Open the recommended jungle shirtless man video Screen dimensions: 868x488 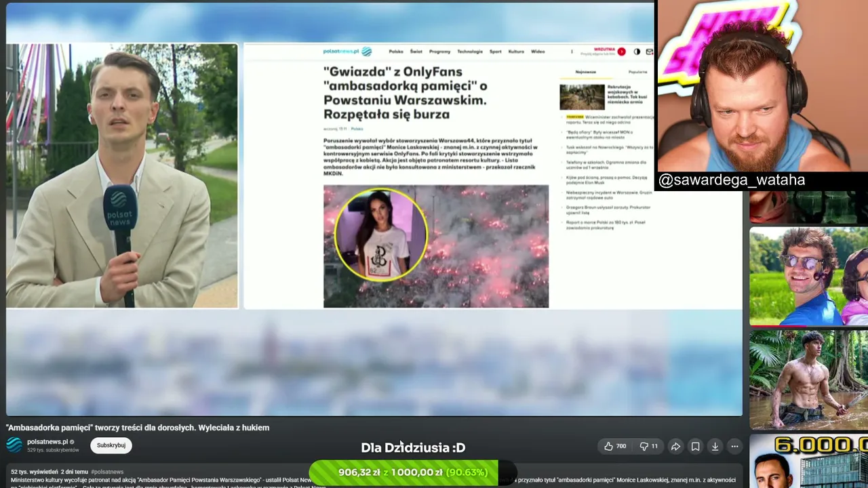pos(808,380)
